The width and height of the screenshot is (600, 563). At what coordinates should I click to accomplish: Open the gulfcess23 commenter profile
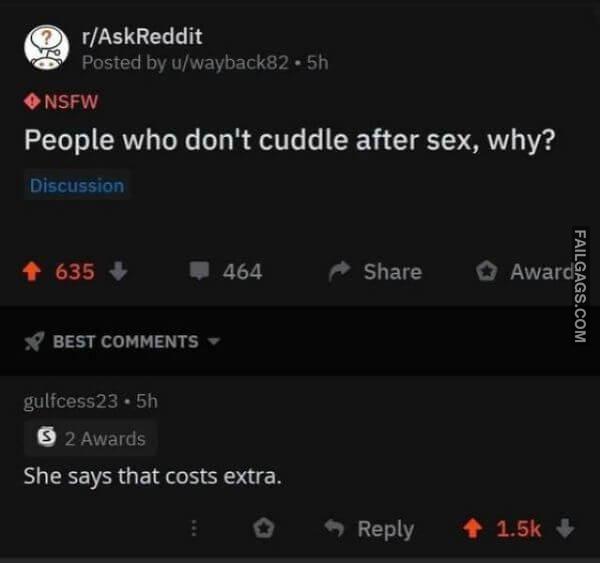coord(71,401)
